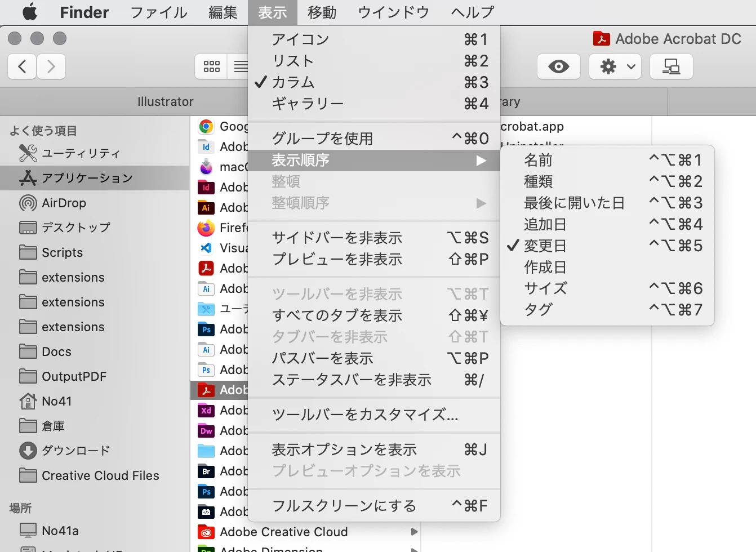756x552 pixels.
Task: Select the macOS installer app icon
Action: (x=206, y=167)
